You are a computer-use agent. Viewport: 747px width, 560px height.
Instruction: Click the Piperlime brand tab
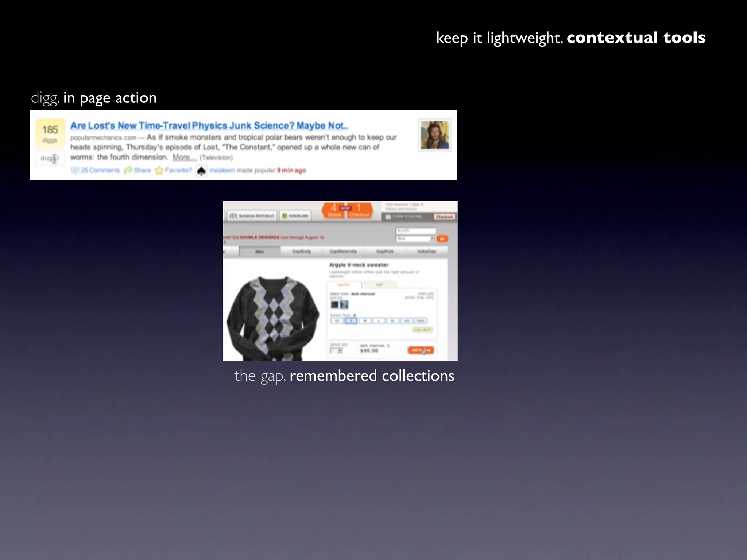click(295, 216)
